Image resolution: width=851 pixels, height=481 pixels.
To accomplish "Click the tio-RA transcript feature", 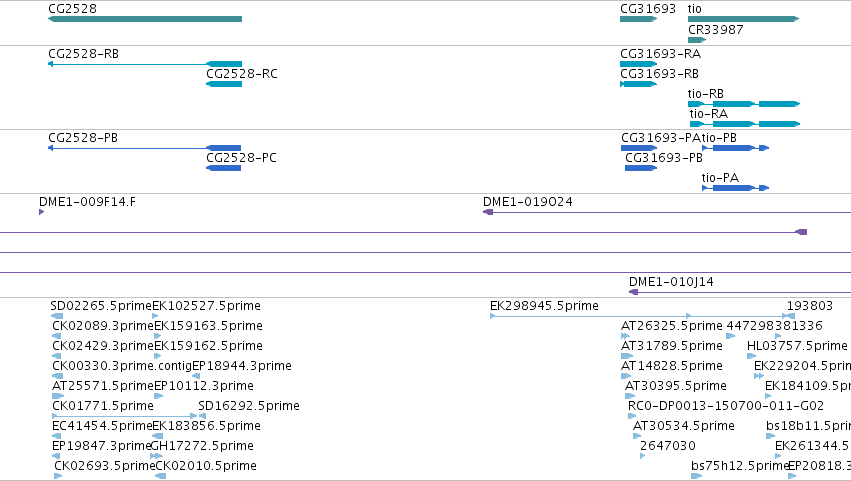I will [745, 124].
